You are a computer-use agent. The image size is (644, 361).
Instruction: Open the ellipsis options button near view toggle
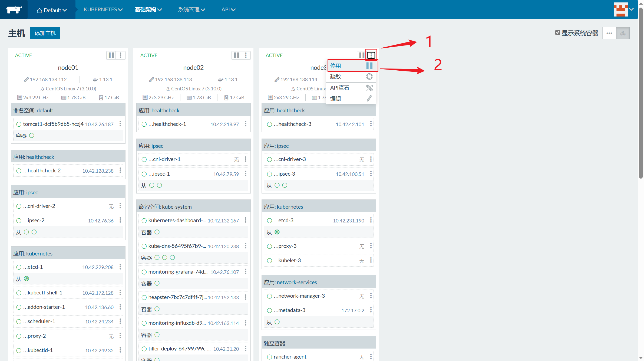tap(609, 33)
